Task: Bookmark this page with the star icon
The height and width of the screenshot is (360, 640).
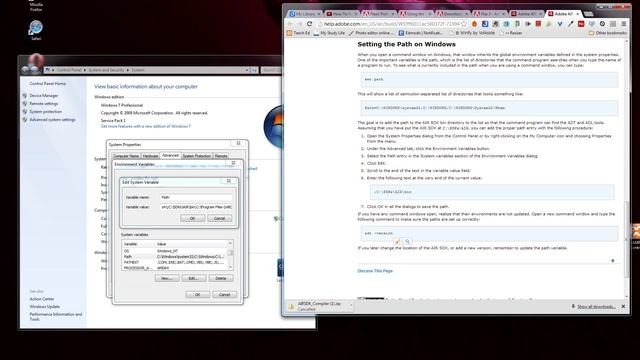Action: (x=464, y=24)
